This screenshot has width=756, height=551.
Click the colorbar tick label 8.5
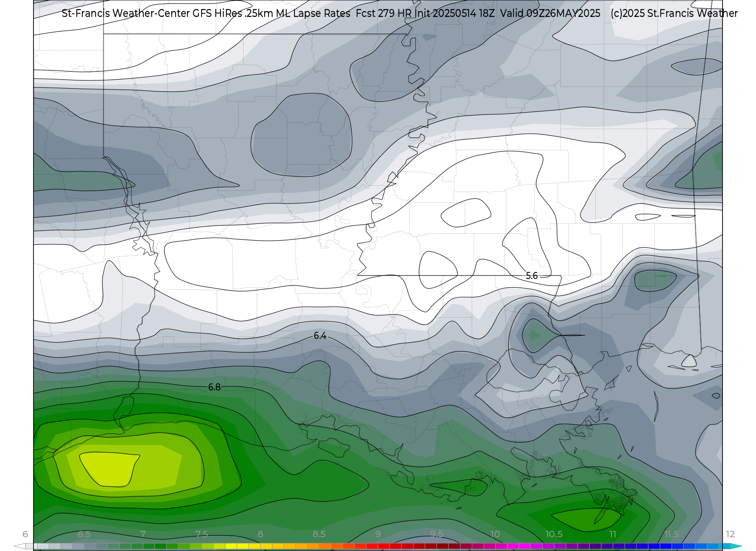click(319, 534)
